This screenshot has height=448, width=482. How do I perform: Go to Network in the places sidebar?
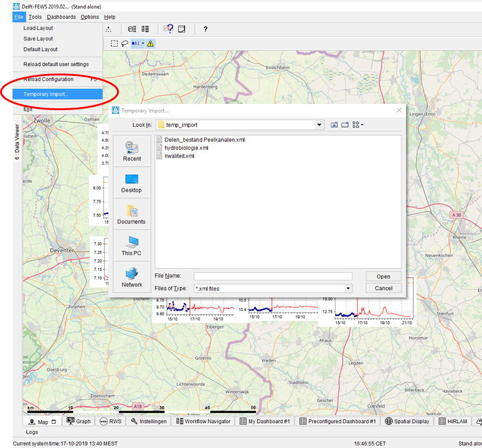point(131,278)
